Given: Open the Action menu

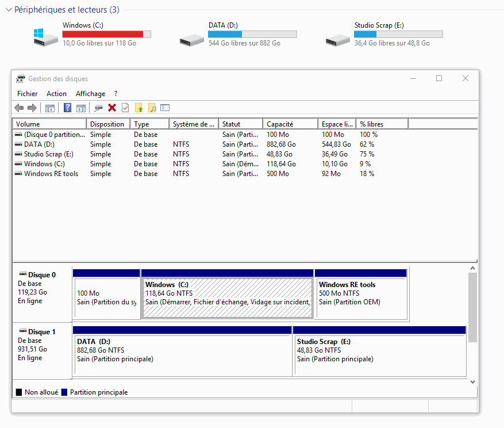Looking at the screenshot, I should 56,94.
